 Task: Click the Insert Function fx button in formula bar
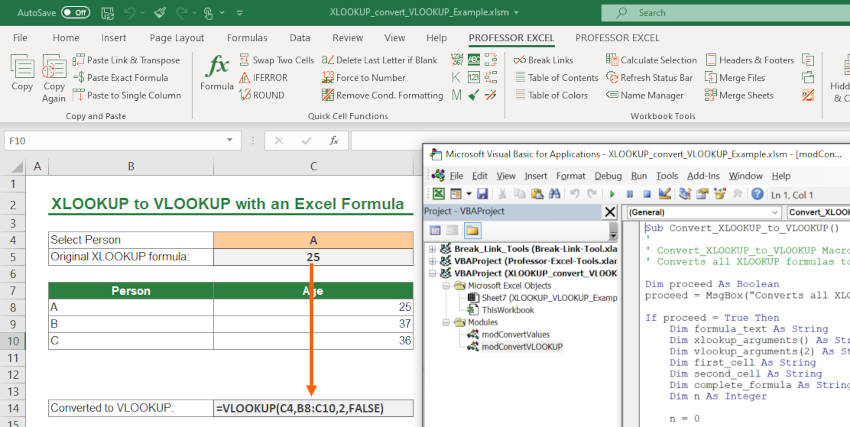point(334,141)
